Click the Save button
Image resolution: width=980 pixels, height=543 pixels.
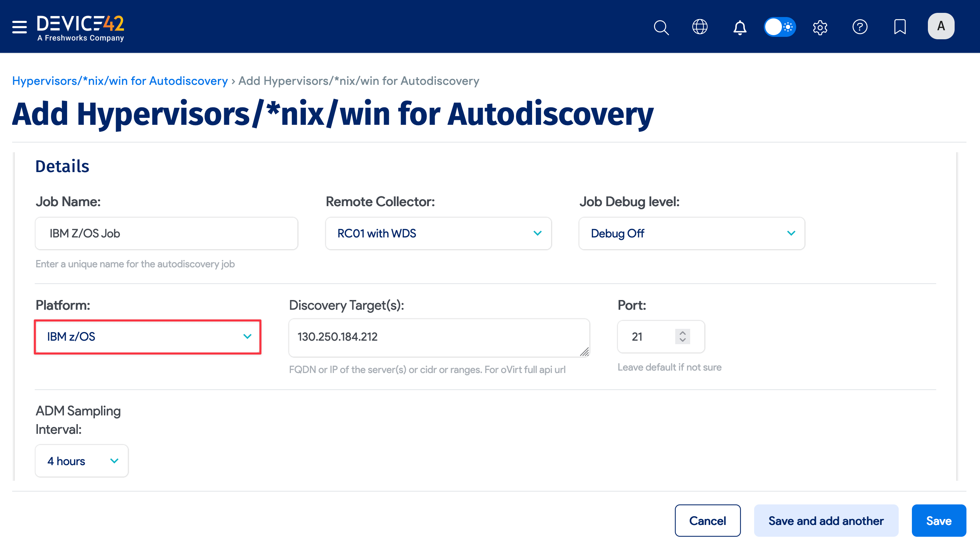tap(939, 520)
